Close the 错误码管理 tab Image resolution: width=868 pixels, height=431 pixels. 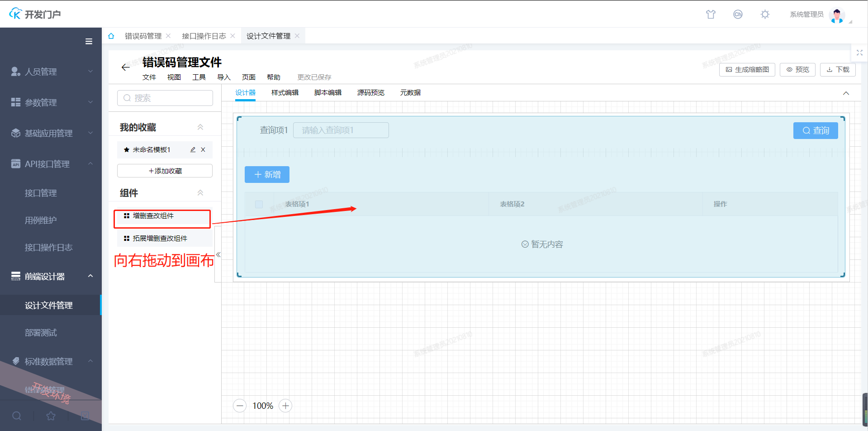click(168, 36)
